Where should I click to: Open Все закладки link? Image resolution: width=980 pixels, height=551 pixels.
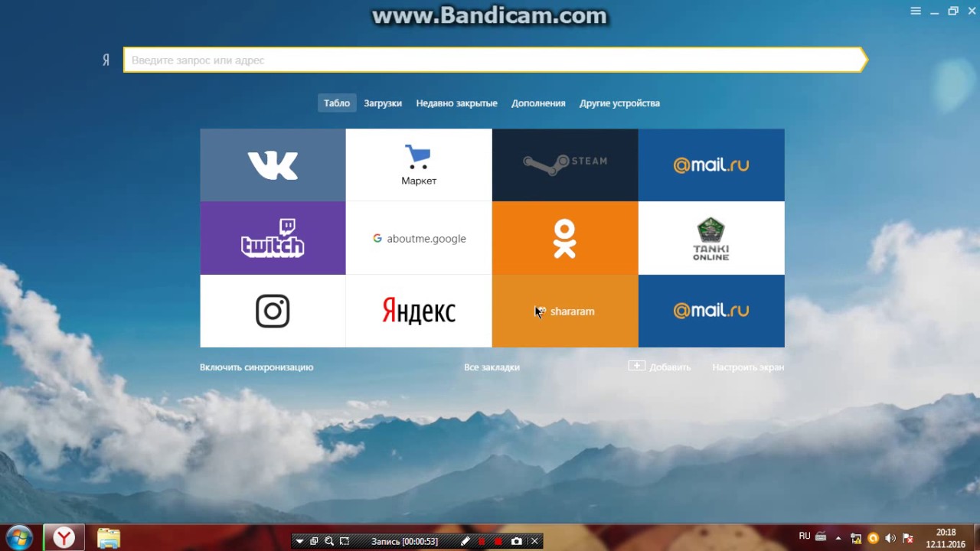(x=492, y=367)
